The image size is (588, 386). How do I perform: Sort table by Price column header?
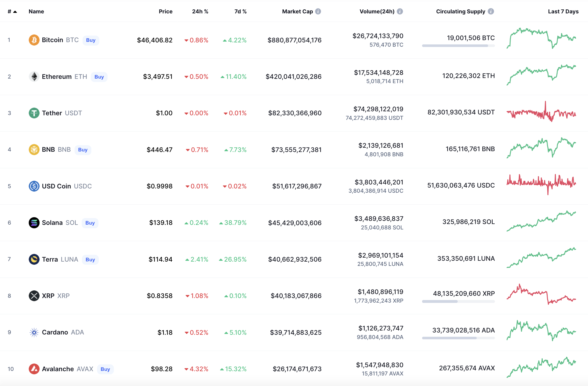165,11
